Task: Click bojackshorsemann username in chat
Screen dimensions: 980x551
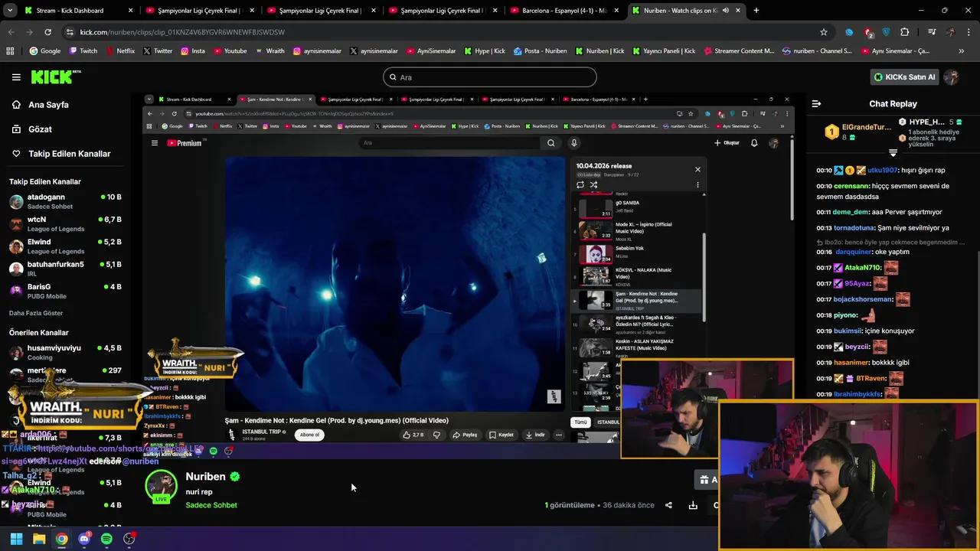Action: [x=862, y=299]
